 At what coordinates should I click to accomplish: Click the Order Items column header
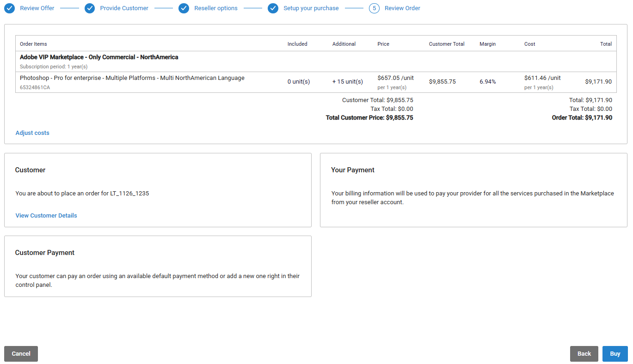(33, 44)
